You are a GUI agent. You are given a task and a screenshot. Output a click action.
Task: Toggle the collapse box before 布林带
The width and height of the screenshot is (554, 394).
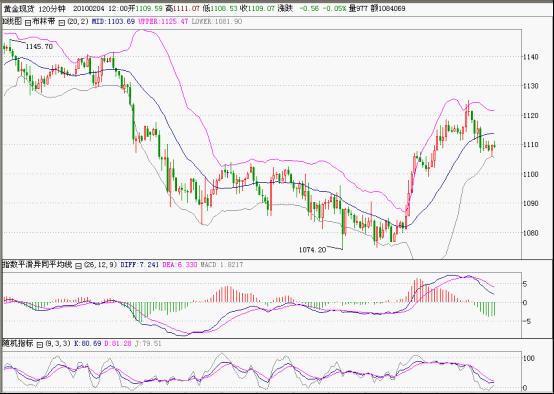click(28, 22)
